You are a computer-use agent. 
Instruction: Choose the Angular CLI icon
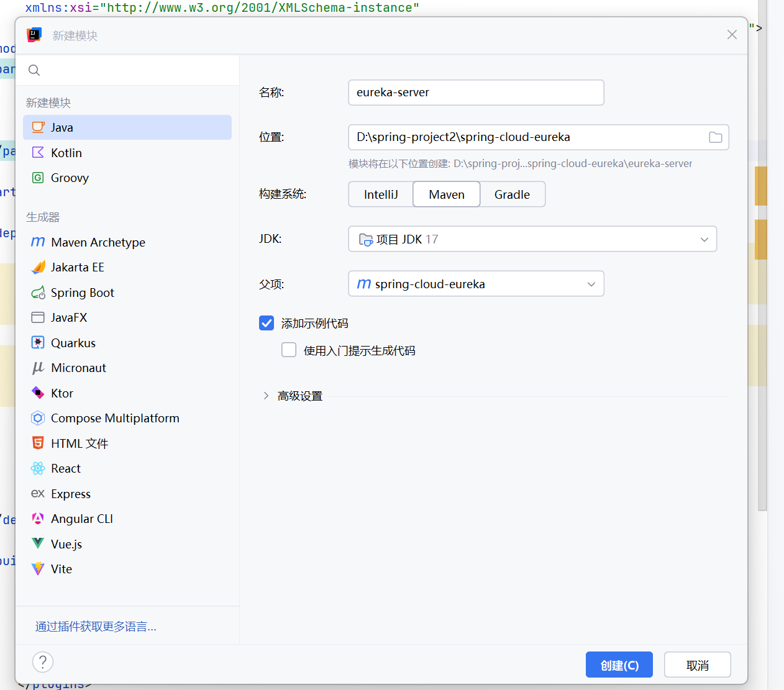tap(38, 519)
